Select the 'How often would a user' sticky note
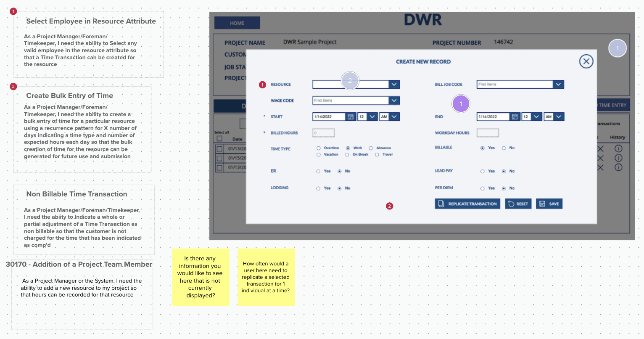This screenshot has width=644, height=339. pyautogui.click(x=266, y=277)
